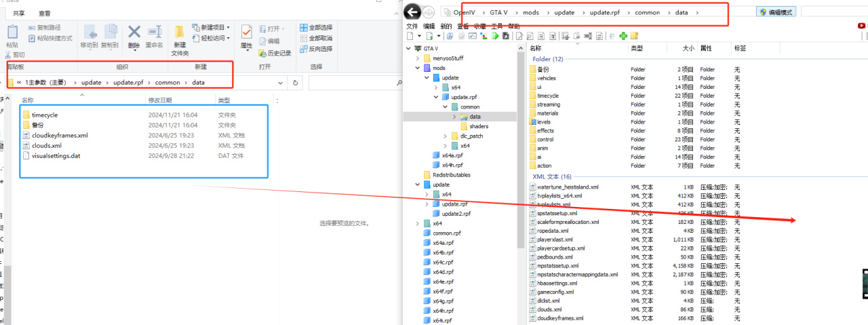This screenshot has width=868, height=325.
Task: Collapse GTA V root node in OpenIV tree
Action: pos(408,49)
